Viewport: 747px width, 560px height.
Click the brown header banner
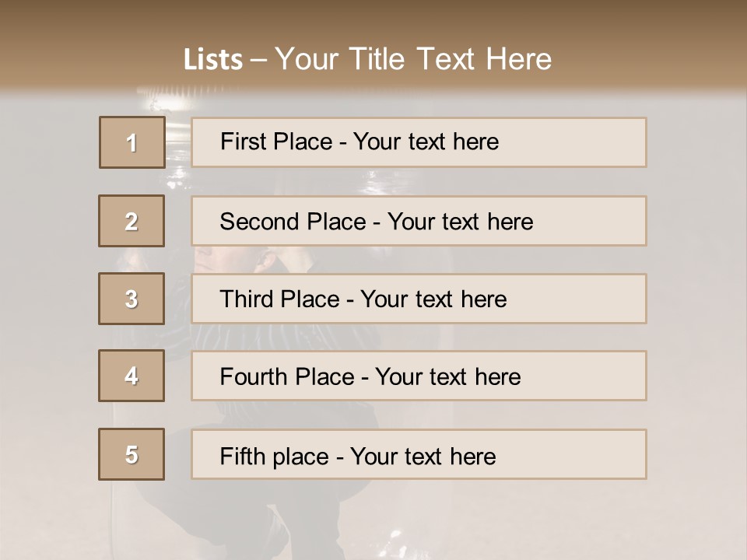(373, 45)
